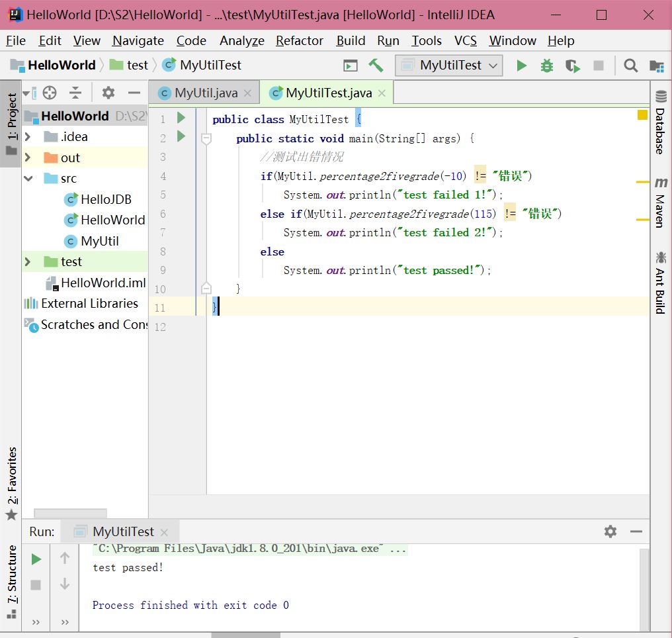Start debugging with the green bug icon

(547, 66)
